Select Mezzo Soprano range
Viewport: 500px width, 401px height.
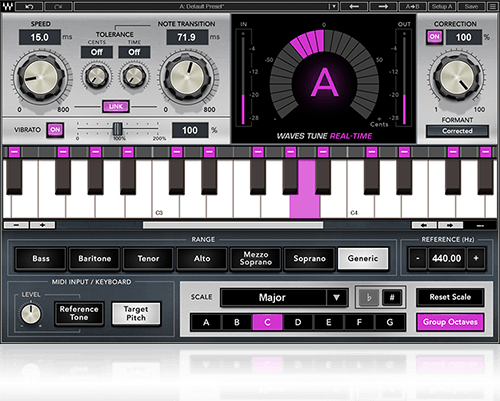(256, 258)
